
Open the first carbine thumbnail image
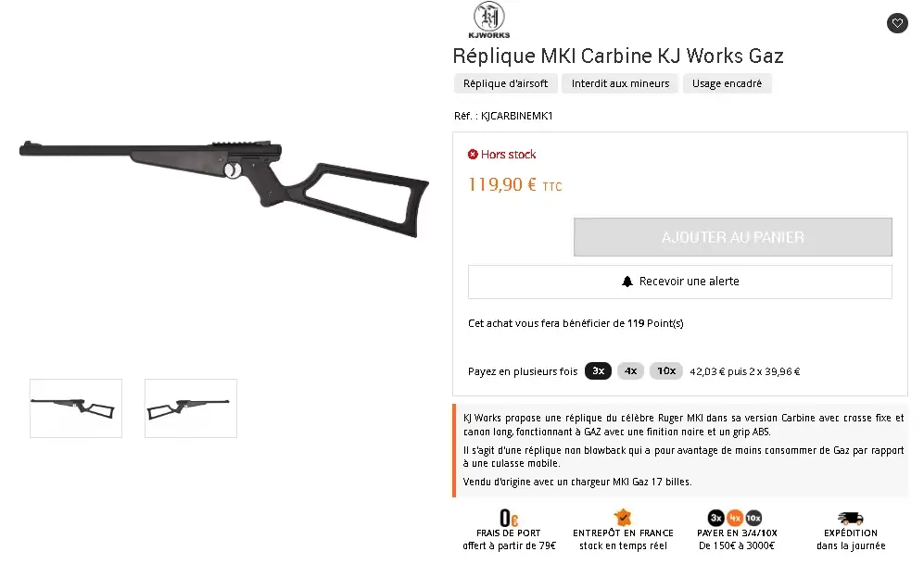[x=76, y=408]
